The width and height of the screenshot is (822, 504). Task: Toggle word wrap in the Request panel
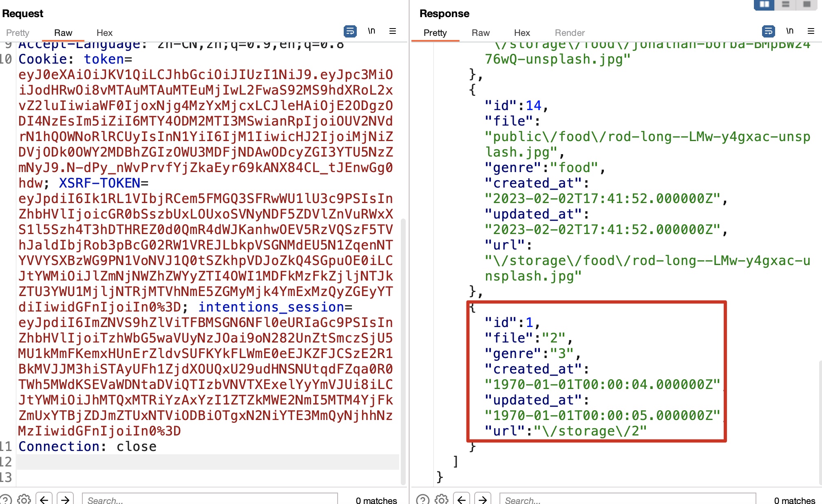pos(350,31)
